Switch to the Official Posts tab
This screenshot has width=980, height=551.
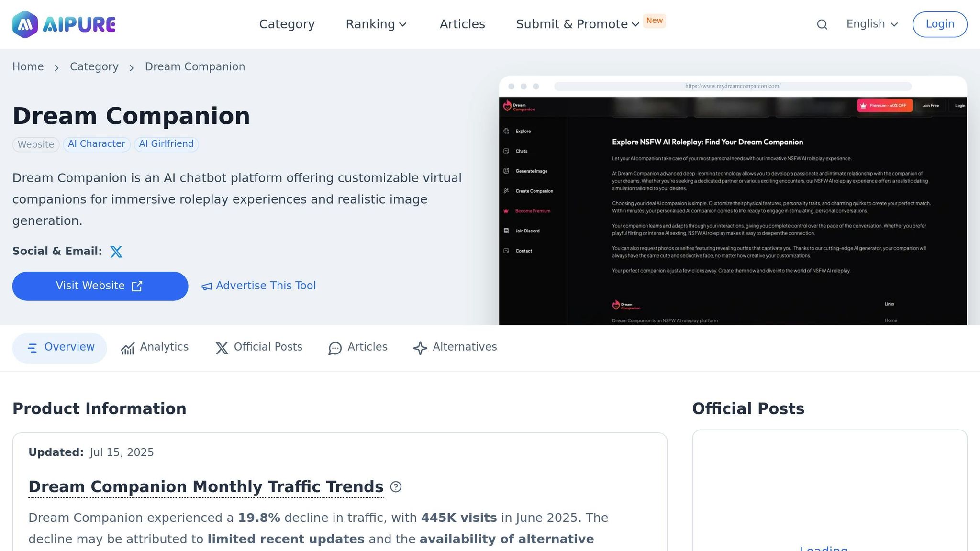pos(259,348)
